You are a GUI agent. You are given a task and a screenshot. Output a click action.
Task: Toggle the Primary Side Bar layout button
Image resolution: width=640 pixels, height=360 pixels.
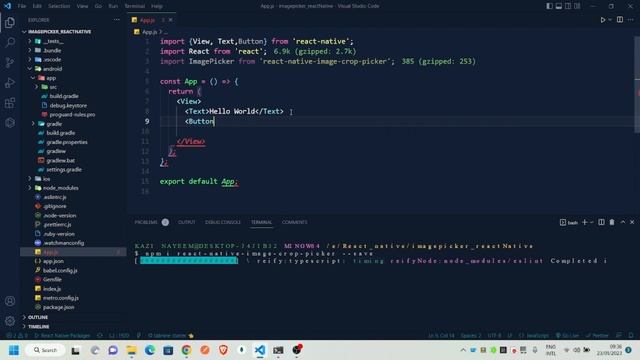click(x=549, y=6)
